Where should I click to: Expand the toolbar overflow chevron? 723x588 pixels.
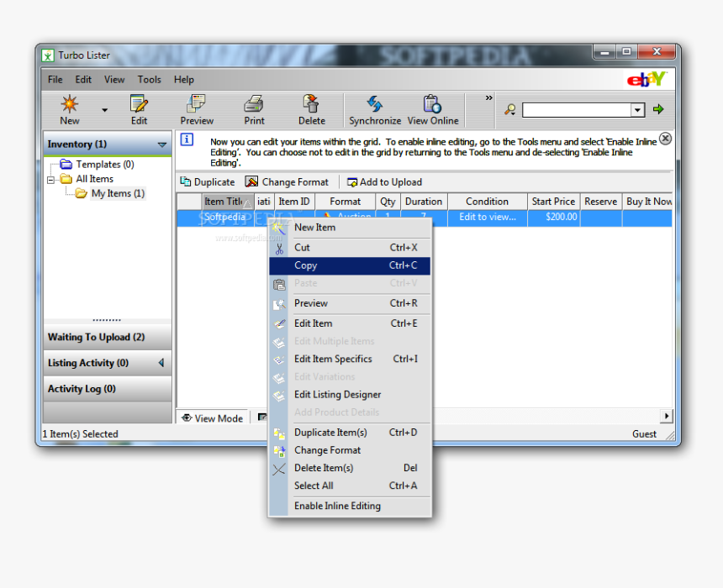(x=488, y=97)
